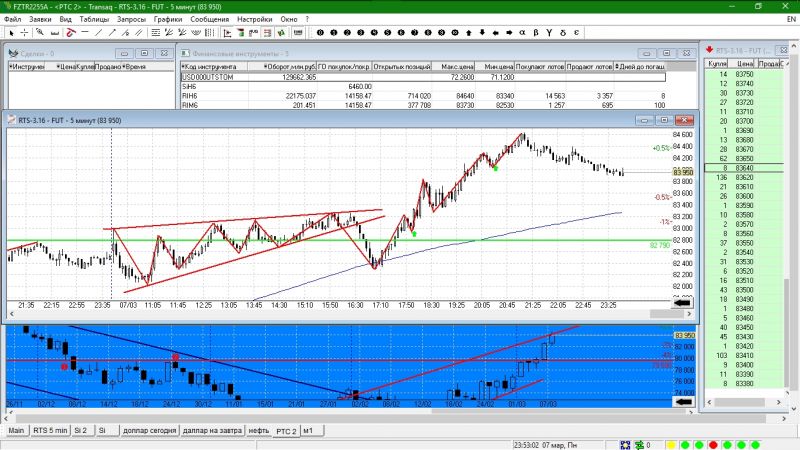Toggle the green-red candle toolbar button

241,33
